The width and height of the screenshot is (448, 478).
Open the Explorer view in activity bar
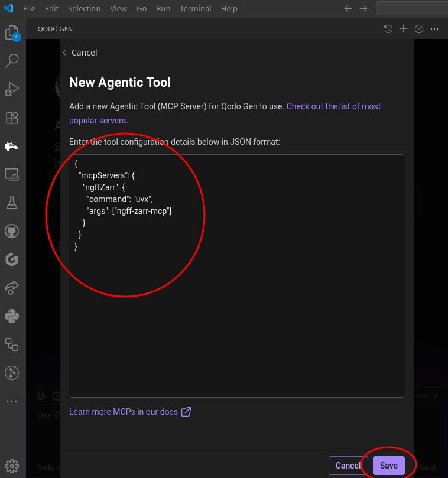(12, 33)
